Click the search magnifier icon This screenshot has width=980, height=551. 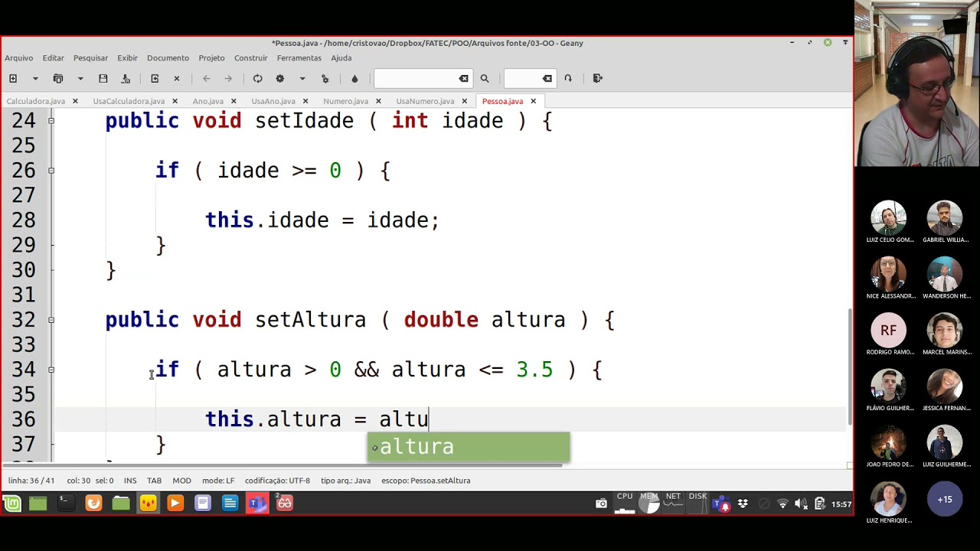click(x=485, y=78)
